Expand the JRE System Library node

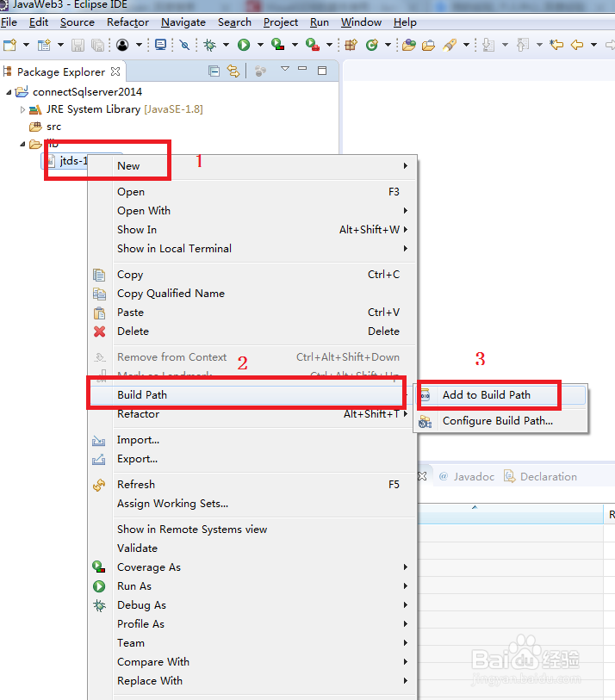[22, 110]
